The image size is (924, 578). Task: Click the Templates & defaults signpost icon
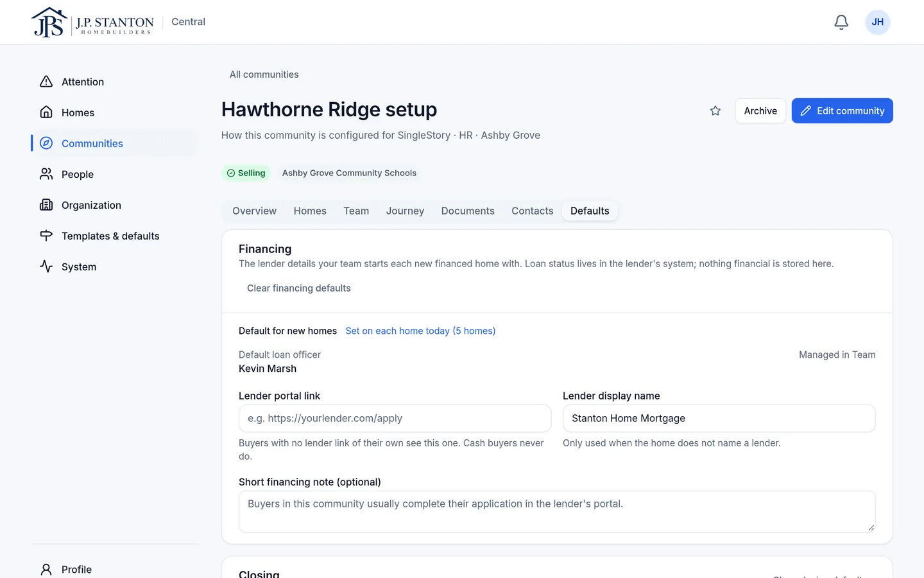[46, 236]
